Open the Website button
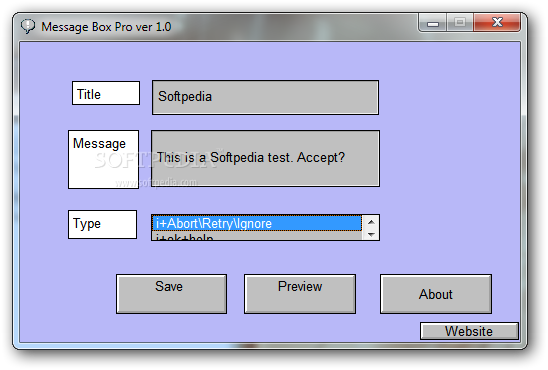The width and height of the screenshot is (548, 370). click(x=469, y=331)
